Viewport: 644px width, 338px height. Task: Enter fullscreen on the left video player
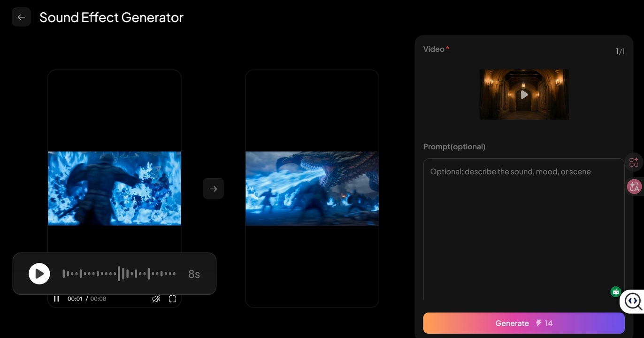(x=172, y=299)
